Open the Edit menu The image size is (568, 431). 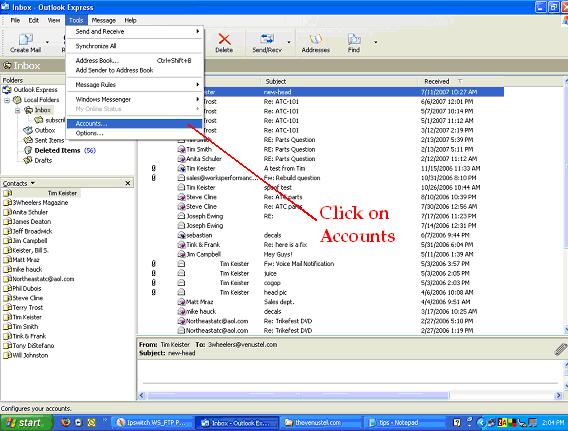pyautogui.click(x=34, y=20)
